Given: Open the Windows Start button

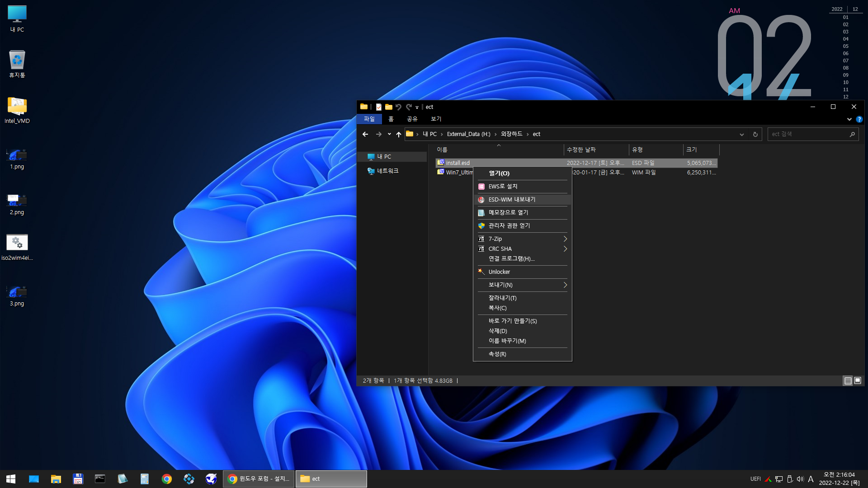Looking at the screenshot, I should point(11,479).
